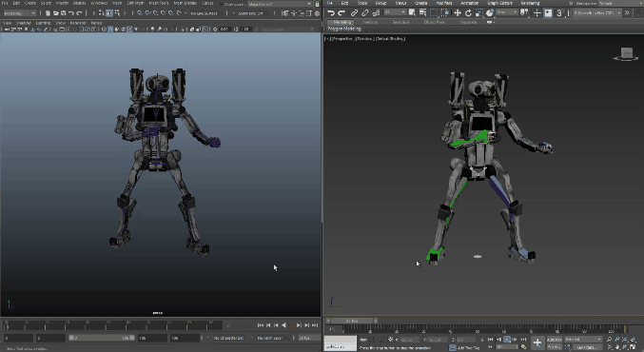Click the Unlink Selection broken-chain icon
Screen dimensions: 644x352
[x=364, y=13]
